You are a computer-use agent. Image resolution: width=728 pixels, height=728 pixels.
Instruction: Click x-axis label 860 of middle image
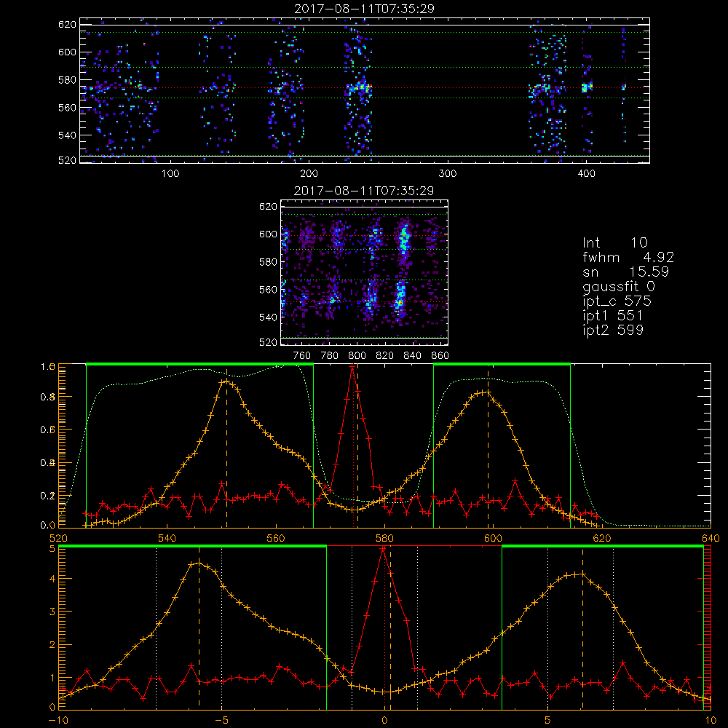point(440,356)
